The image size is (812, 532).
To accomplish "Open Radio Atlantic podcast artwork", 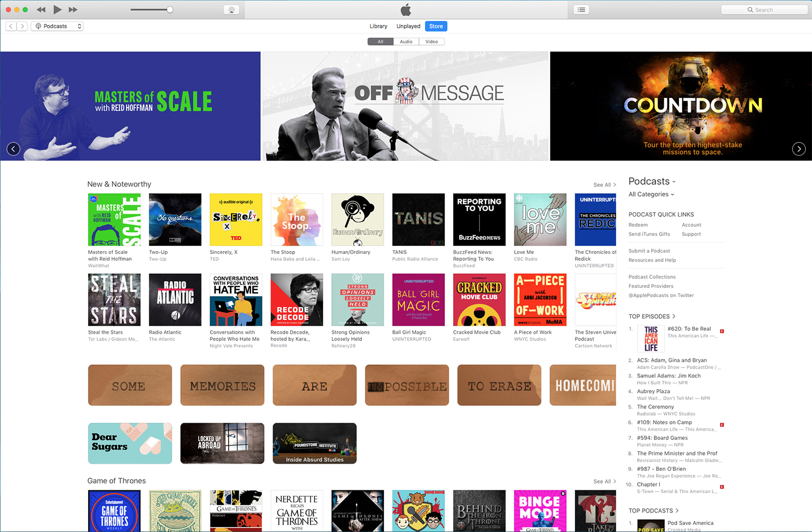I will point(175,300).
